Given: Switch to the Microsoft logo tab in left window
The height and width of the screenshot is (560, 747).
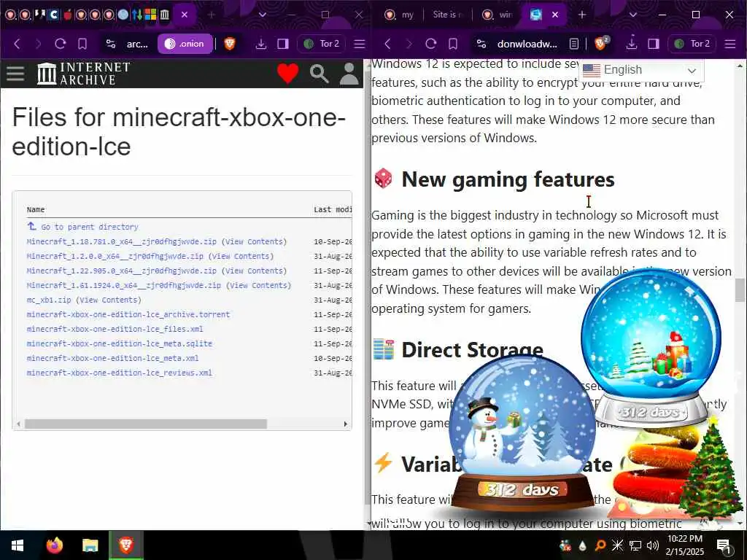Looking at the screenshot, I should 150,15.
